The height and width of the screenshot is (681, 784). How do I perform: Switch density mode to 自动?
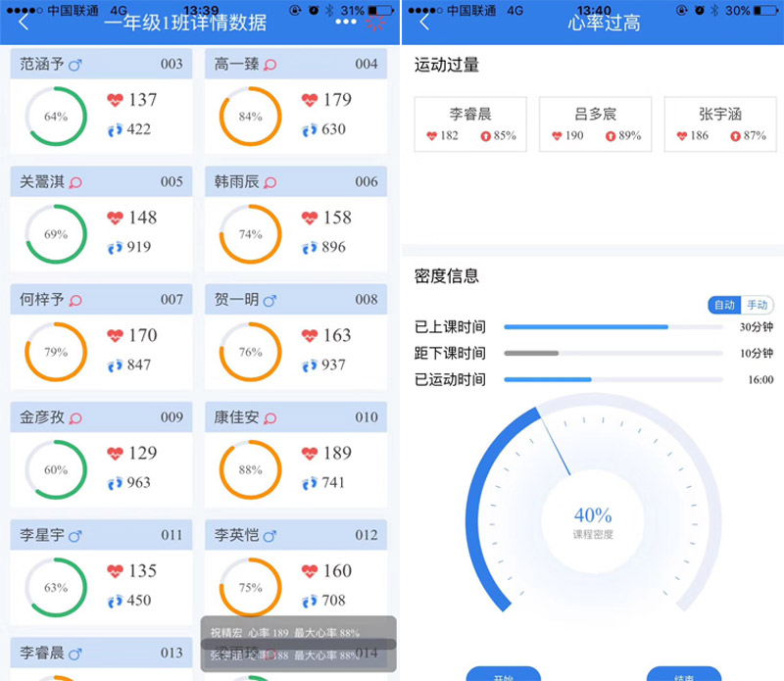[724, 305]
